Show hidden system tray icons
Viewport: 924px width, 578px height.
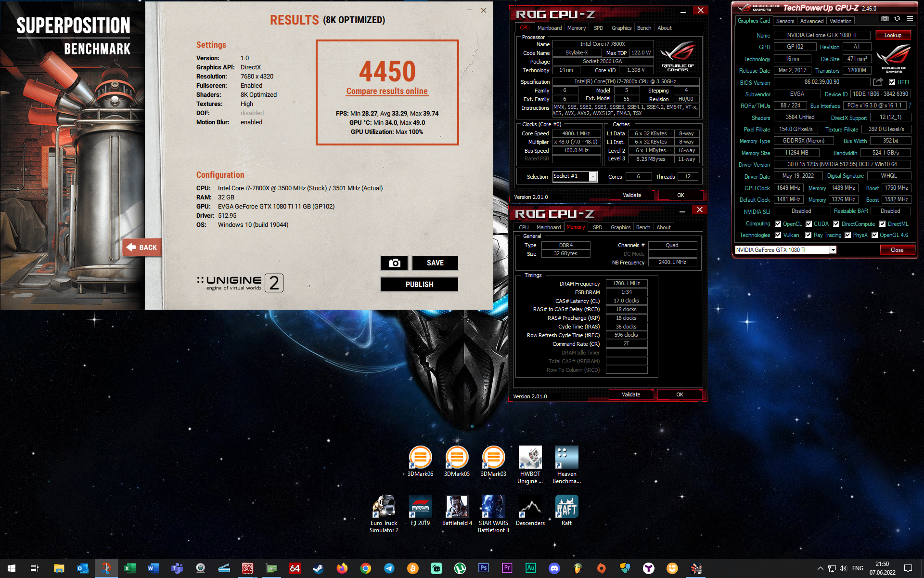pyautogui.click(x=820, y=568)
